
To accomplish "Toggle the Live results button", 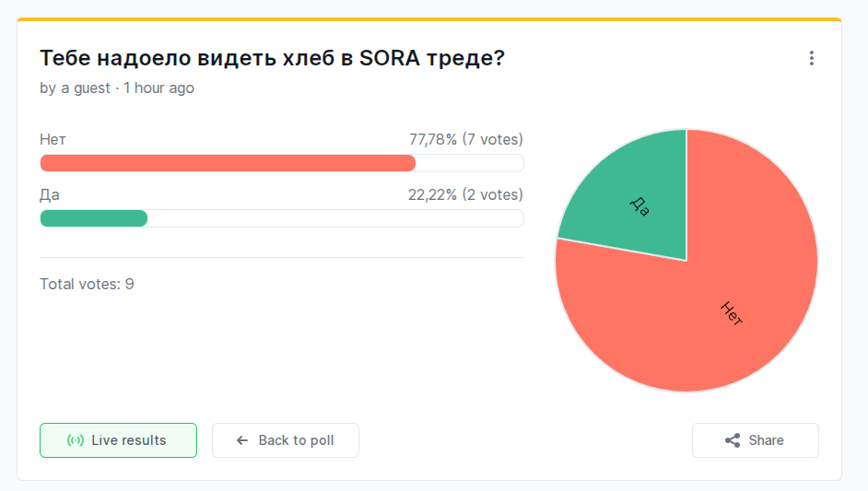I will (x=118, y=440).
